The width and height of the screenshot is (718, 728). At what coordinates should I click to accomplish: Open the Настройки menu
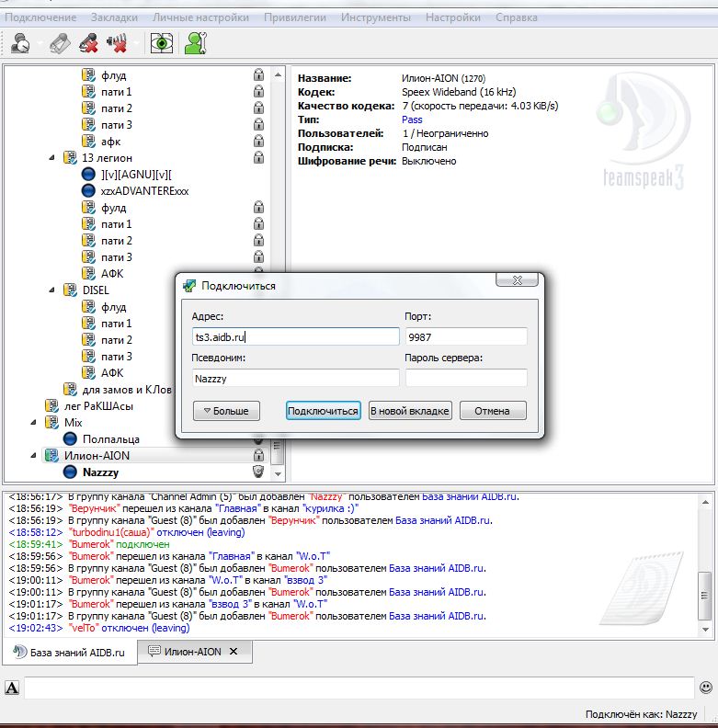pyautogui.click(x=453, y=17)
